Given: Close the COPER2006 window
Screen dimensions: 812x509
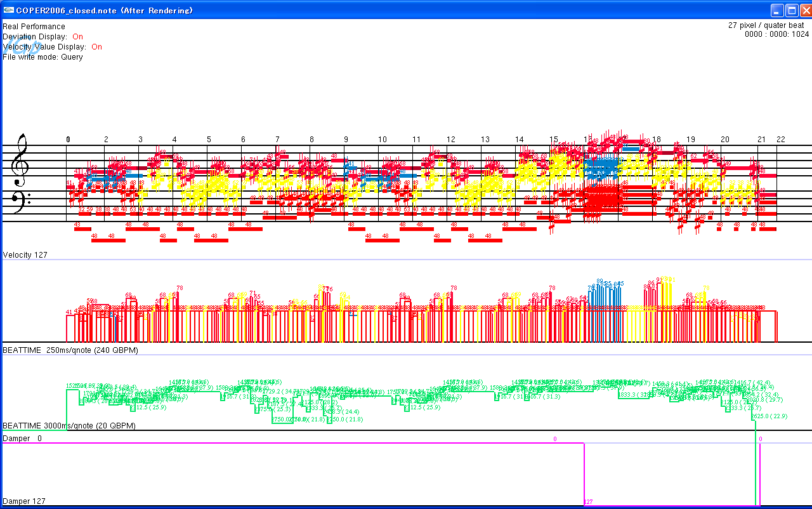Looking at the screenshot, I should click(804, 10).
